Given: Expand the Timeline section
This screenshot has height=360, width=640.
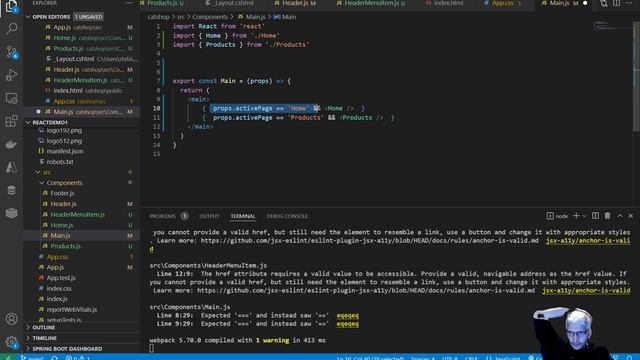Looking at the screenshot, I should (28, 338).
